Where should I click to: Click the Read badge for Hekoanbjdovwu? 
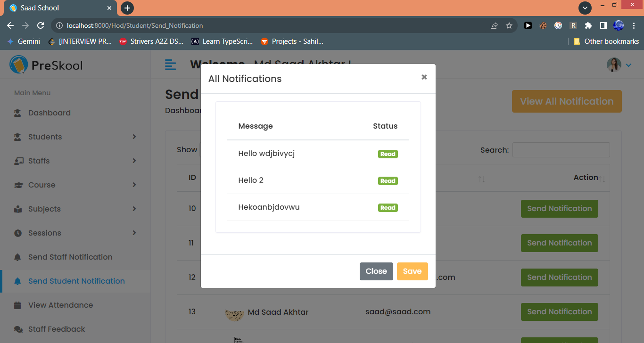(x=388, y=208)
